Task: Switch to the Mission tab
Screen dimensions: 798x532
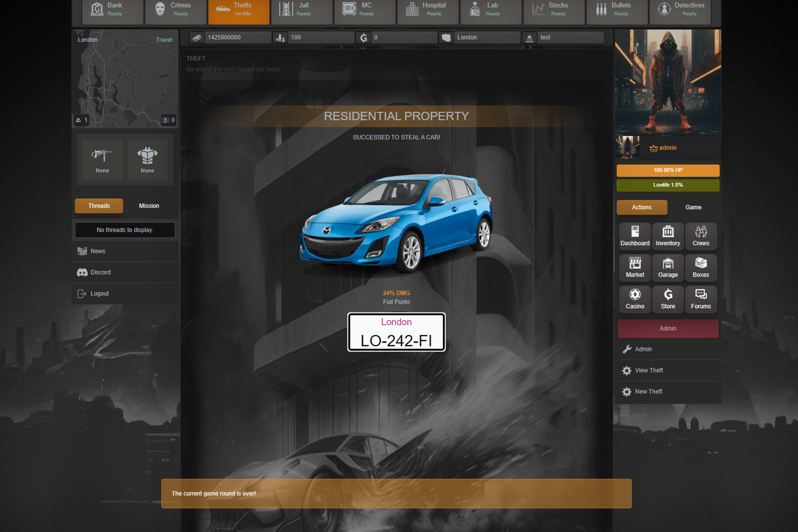Action: (149, 206)
